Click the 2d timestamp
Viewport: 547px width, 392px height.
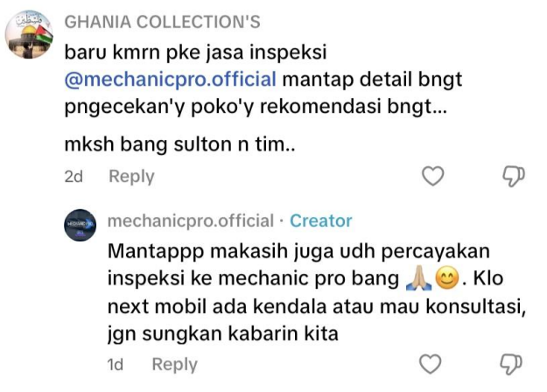tap(74, 177)
